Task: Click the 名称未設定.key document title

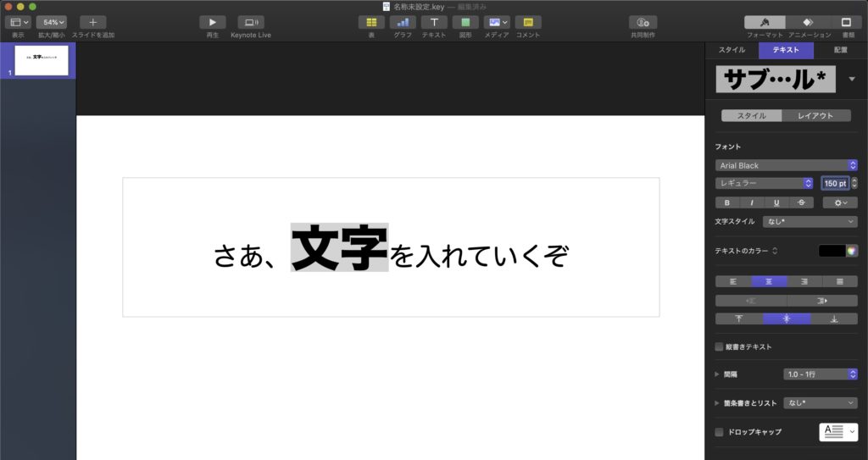Action: 419,7
